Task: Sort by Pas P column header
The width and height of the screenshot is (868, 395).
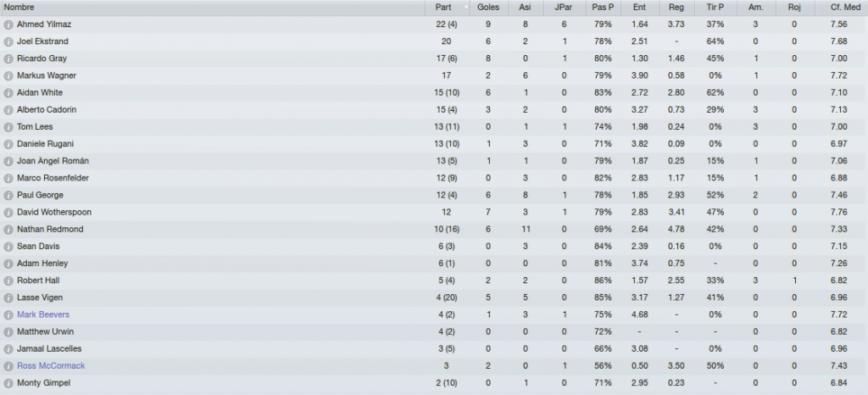Action: pos(602,8)
